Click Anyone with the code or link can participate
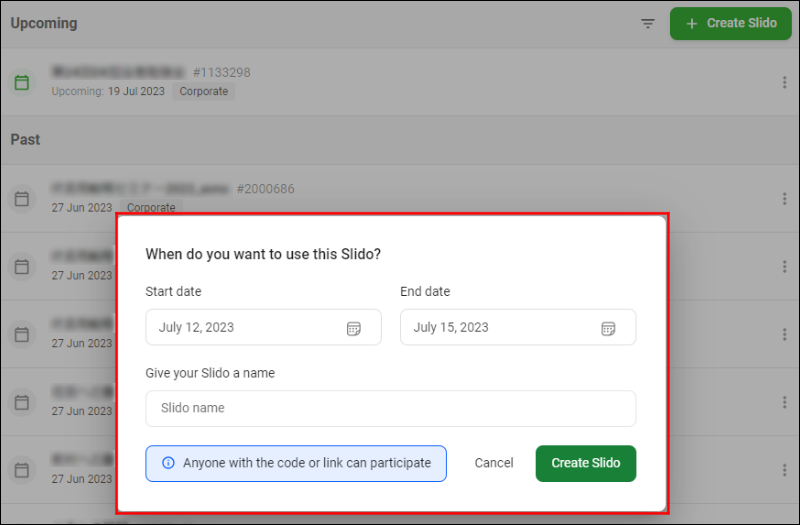The width and height of the screenshot is (800, 525). 296,463
